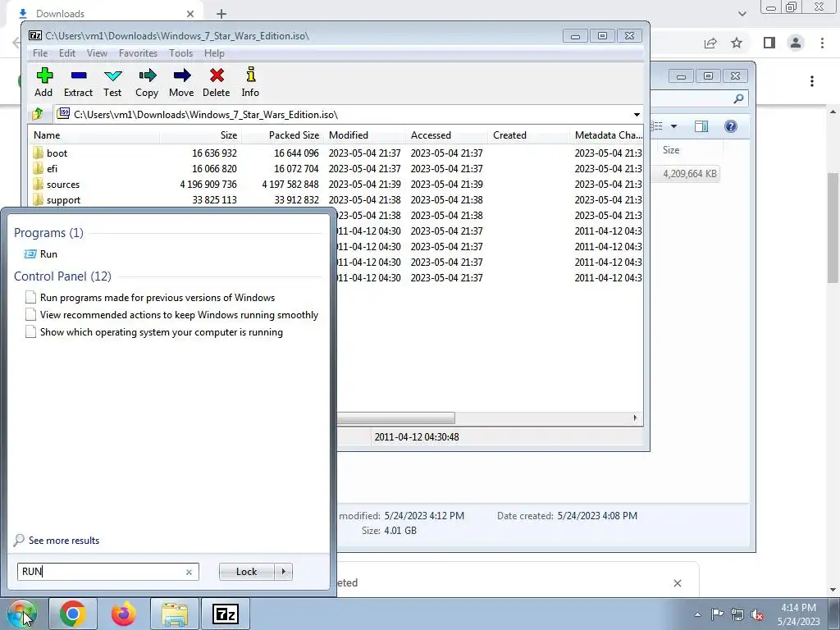Open Chrome three-dot menu
840x630 pixels.
(x=822, y=43)
